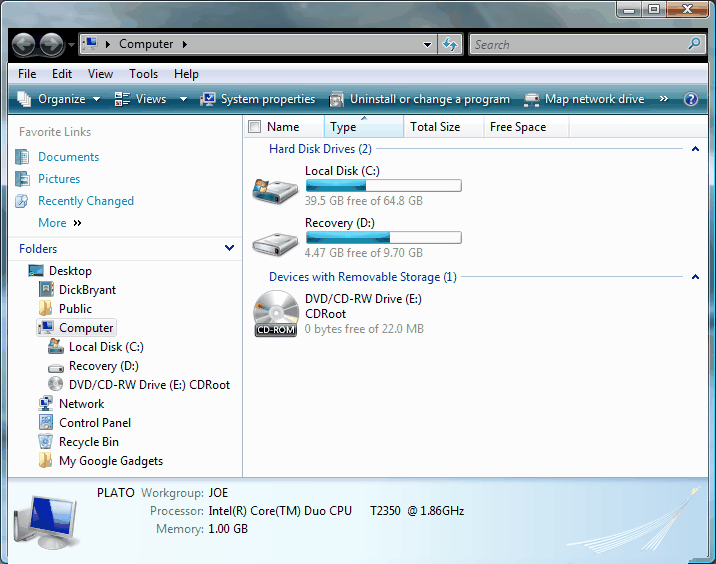716x564 pixels.
Task: Tick the select-all checkbox beside Name
Action: tap(254, 127)
